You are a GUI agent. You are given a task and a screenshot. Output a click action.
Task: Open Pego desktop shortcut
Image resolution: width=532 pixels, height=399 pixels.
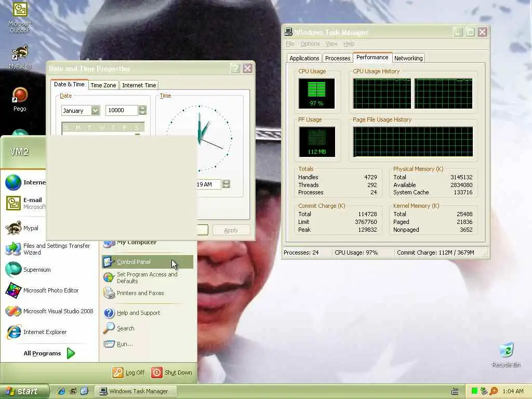(20, 99)
